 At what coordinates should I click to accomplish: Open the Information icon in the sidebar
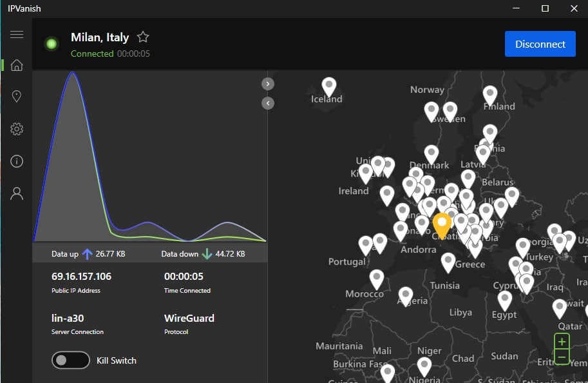point(17,161)
